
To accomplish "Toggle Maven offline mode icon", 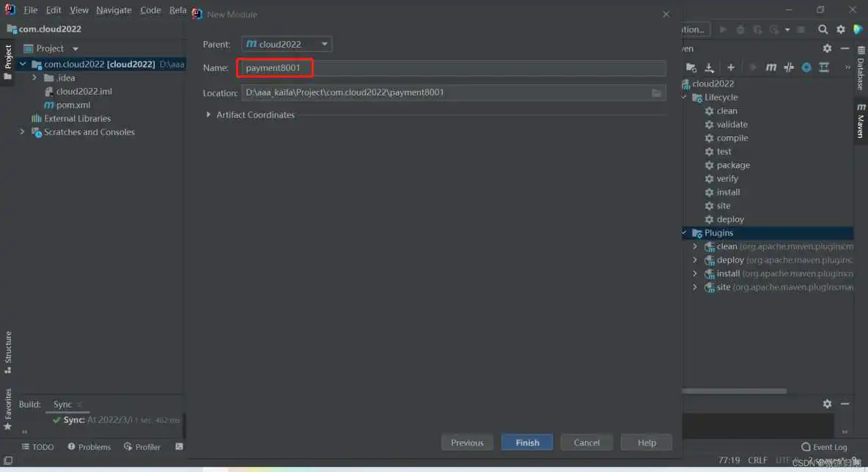I will click(789, 67).
